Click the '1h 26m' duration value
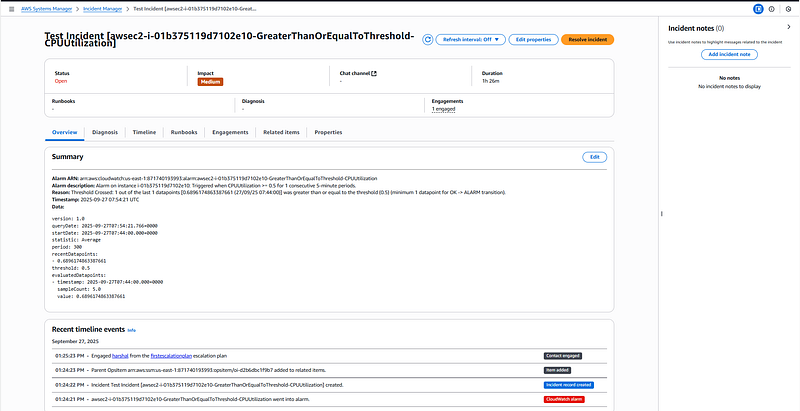800x411 pixels. tap(489, 81)
